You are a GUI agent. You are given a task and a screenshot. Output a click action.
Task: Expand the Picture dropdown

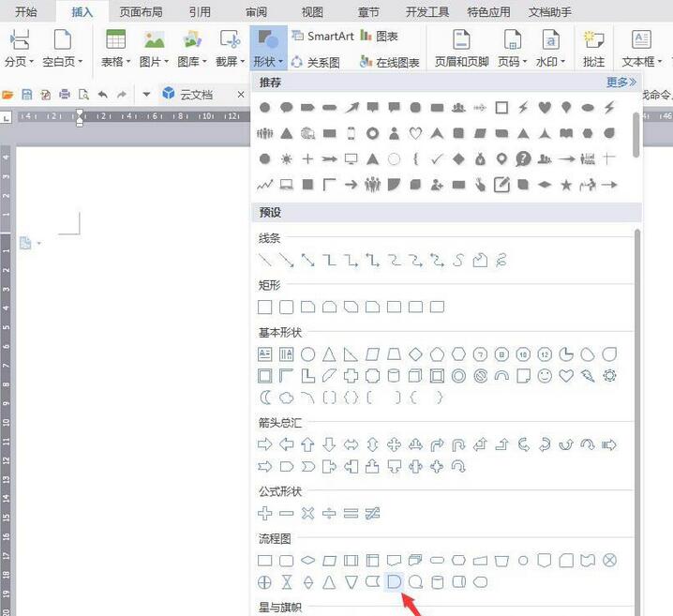coord(154,48)
